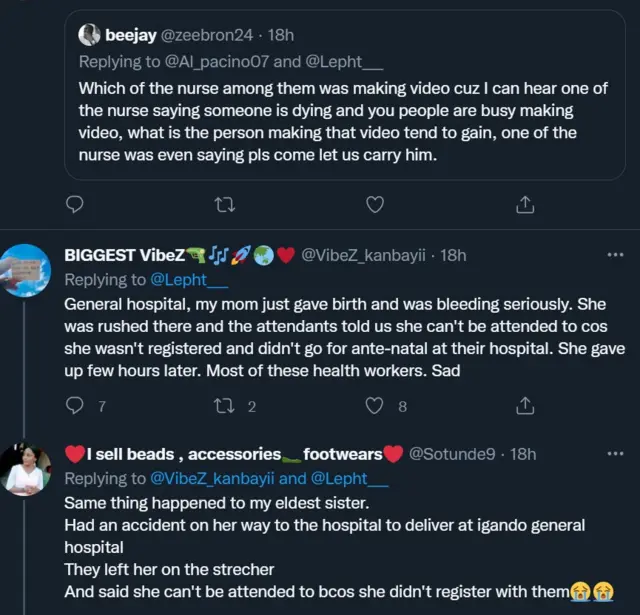Retweet BIGGEST VibeZ's General hospital tweet
This screenshot has height=615, width=640.
tap(225, 406)
